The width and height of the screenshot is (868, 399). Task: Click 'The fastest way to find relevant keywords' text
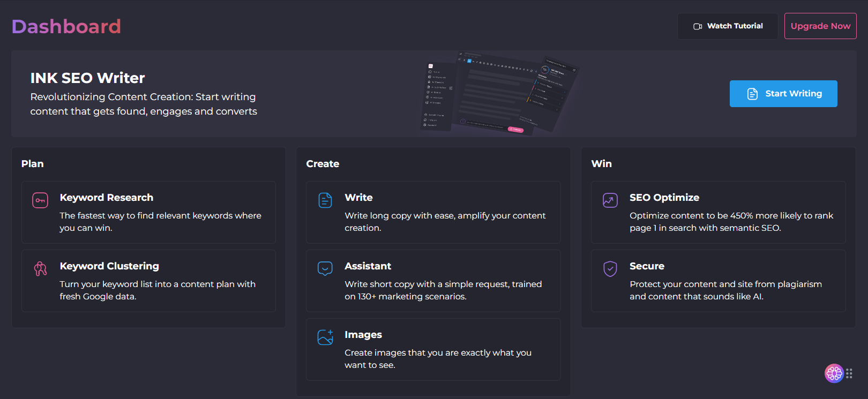coord(160,222)
